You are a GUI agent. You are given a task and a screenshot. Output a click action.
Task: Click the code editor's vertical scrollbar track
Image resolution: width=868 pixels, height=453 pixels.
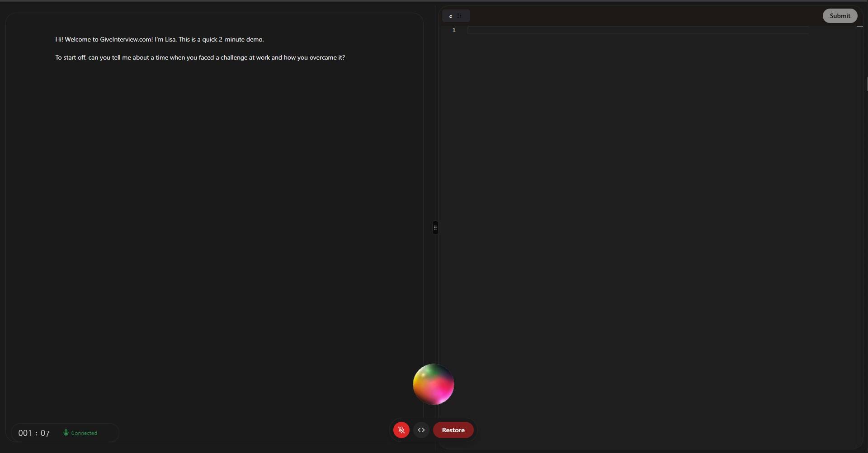[x=860, y=235]
